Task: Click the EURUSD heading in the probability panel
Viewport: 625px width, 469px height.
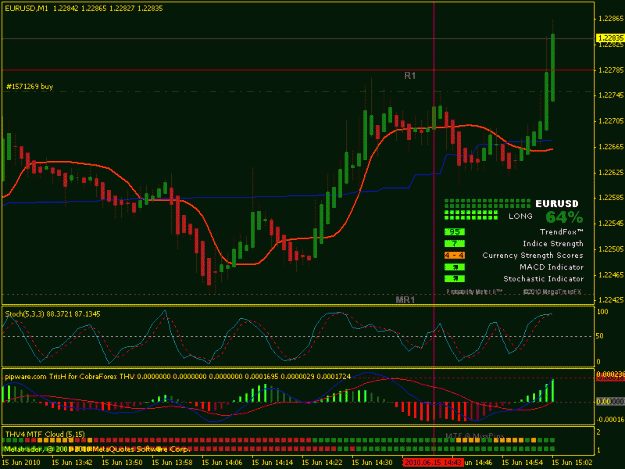Action: [x=556, y=204]
